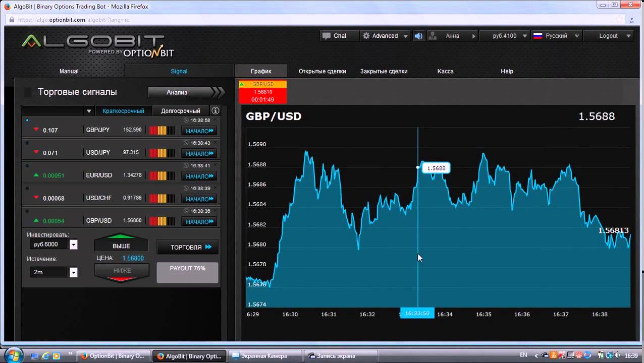Open the Касса tab

coord(446,71)
